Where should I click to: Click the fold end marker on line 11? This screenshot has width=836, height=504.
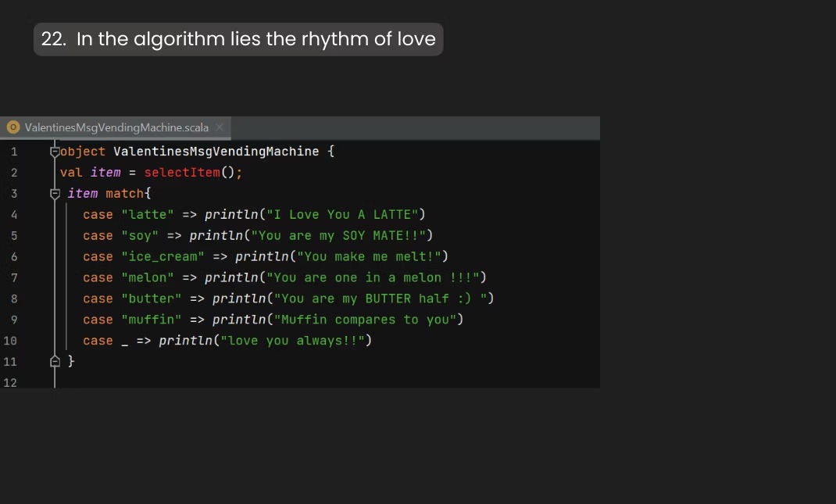coord(55,362)
